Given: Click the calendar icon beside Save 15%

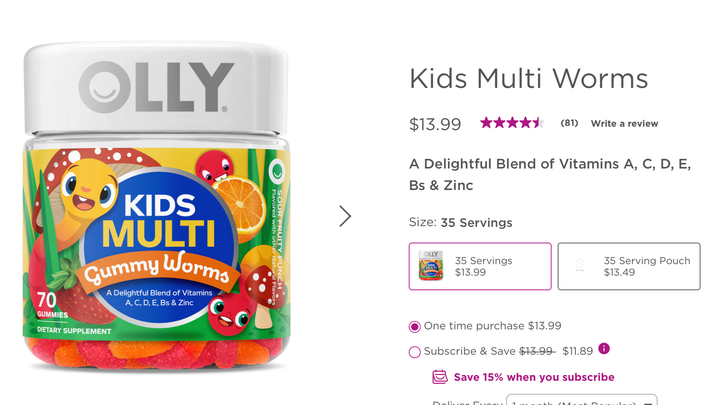Looking at the screenshot, I should point(438,377).
